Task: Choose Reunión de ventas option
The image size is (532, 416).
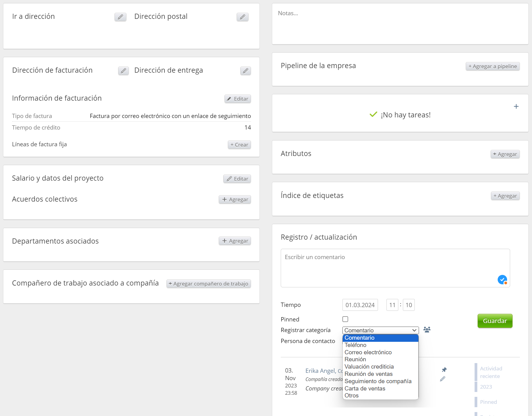Action: (368, 374)
